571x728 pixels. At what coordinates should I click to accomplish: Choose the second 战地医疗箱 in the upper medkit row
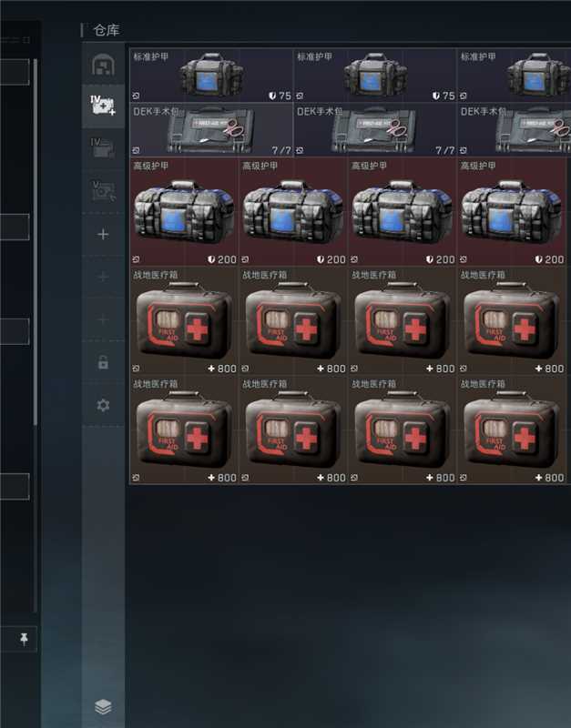(x=293, y=321)
